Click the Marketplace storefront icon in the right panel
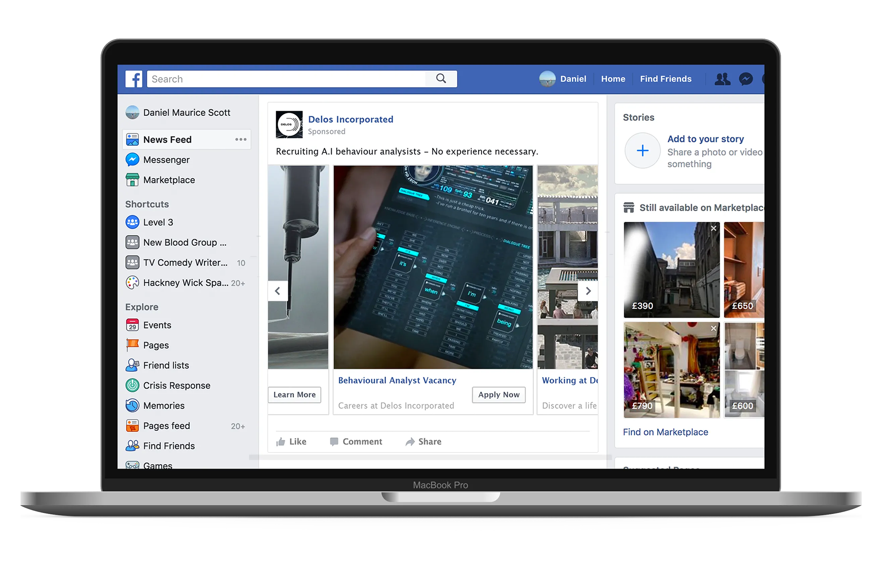Viewport: 882px width, 588px height. [628, 208]
